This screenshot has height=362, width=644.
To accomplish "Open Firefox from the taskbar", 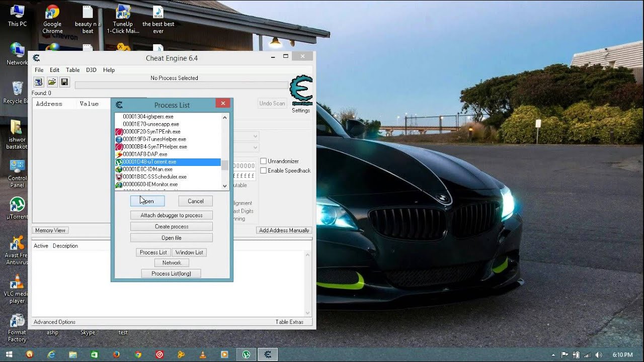I will [117, 354].
